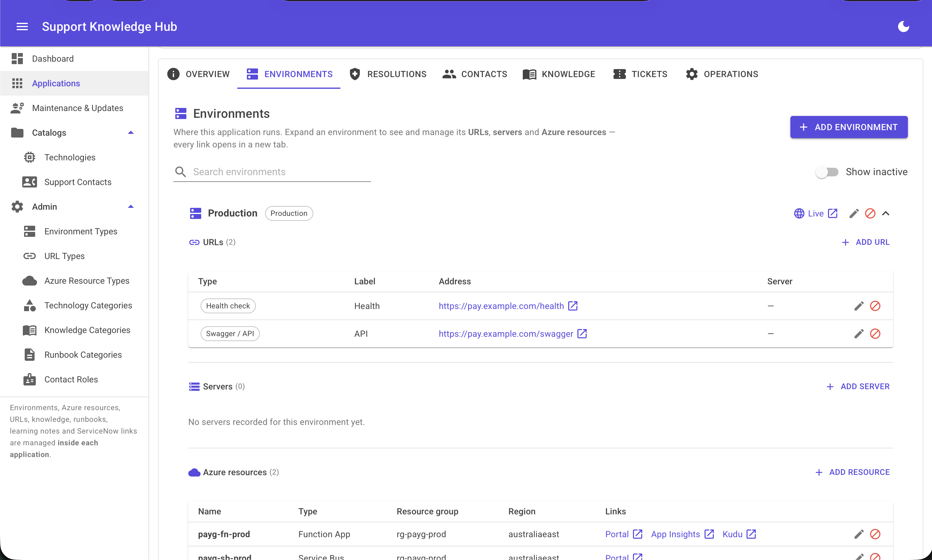This screenshot has width=932, height=560.
Task: Switch to the Resolutions tab
Action: point(388,74)
